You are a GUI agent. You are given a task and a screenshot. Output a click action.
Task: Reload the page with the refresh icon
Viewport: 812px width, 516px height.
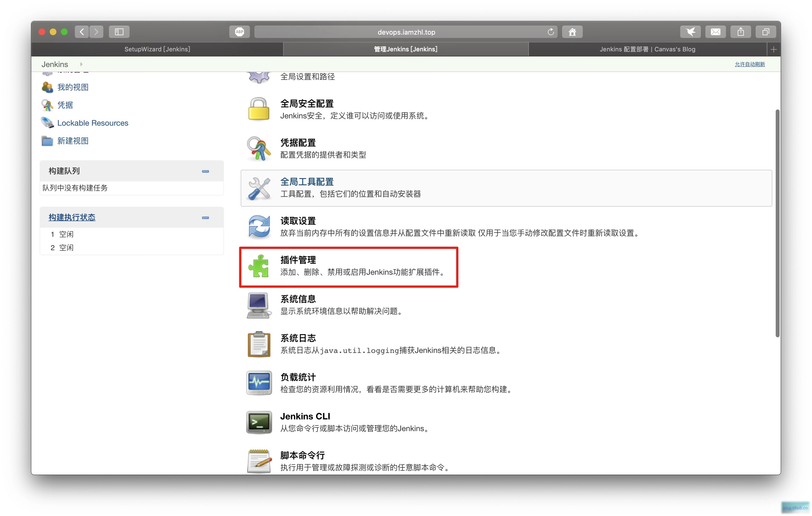[x=551, y=32]
